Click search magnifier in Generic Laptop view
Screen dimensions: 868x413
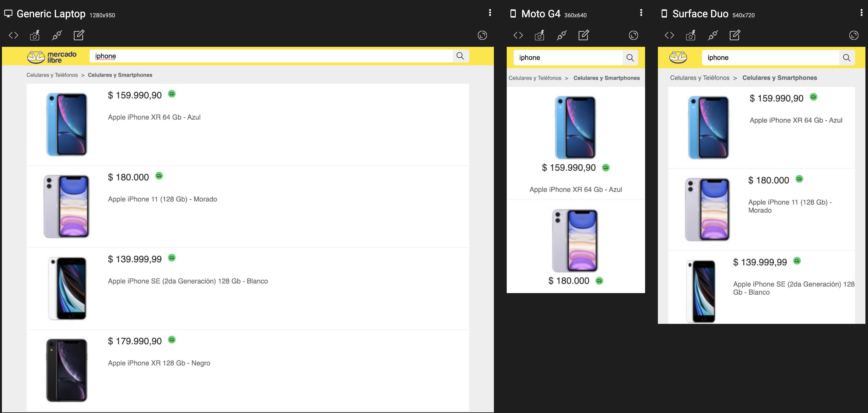click(460, 56)
